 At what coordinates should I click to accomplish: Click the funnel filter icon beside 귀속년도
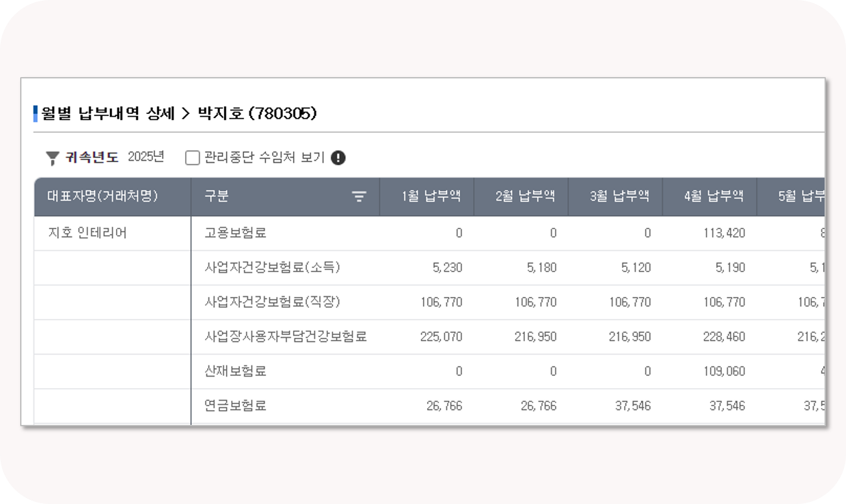52,158
